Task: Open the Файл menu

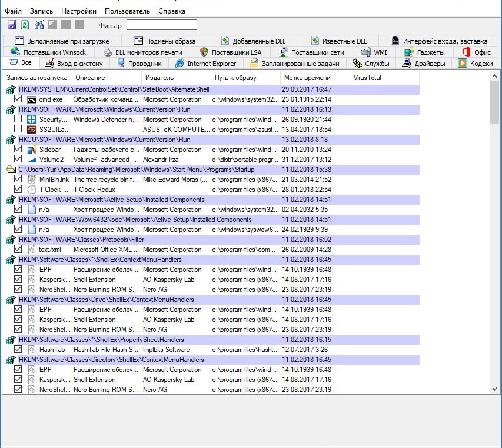Action: click(13, 11)
